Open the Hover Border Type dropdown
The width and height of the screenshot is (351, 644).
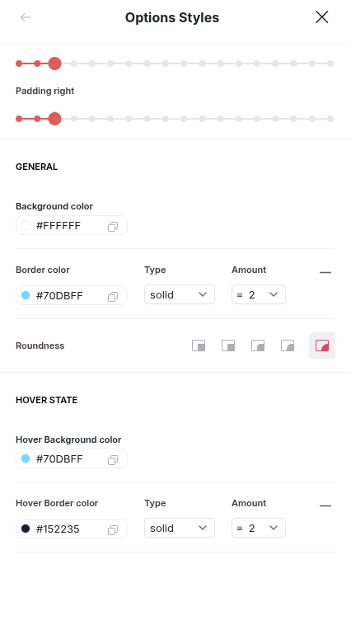point(180,528)
